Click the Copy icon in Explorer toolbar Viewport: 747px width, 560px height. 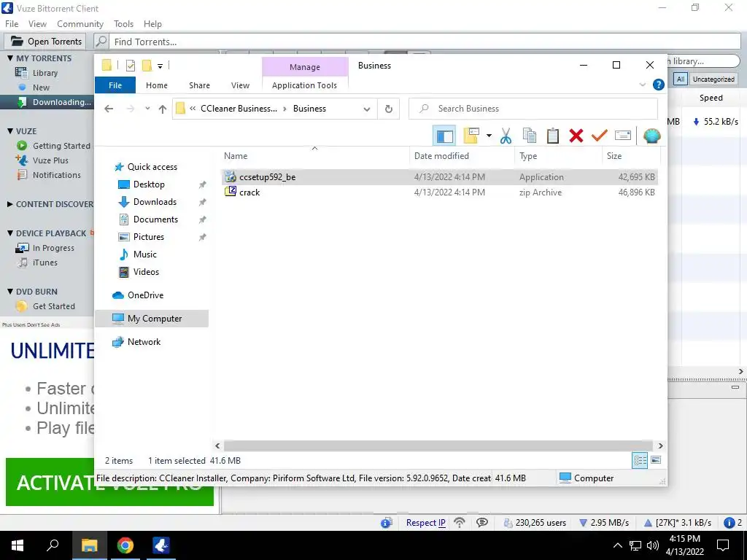[x=530, y=136]
